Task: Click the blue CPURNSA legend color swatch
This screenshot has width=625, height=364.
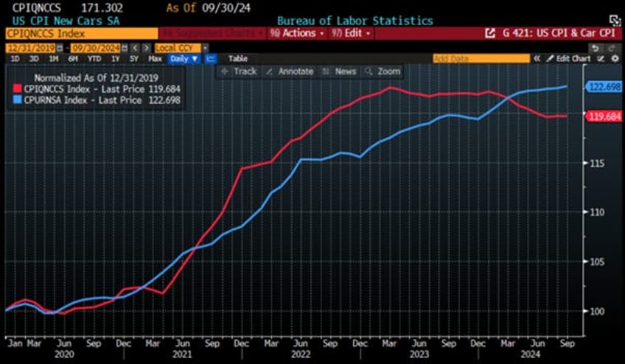Action: 17,99
